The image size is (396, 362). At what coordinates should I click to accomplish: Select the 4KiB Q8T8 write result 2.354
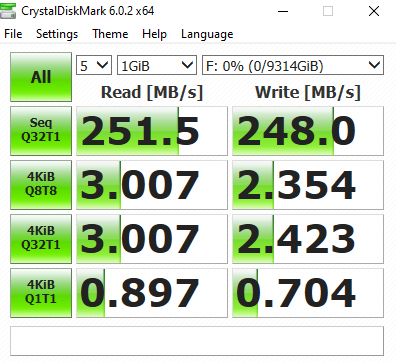coord(308,185)
